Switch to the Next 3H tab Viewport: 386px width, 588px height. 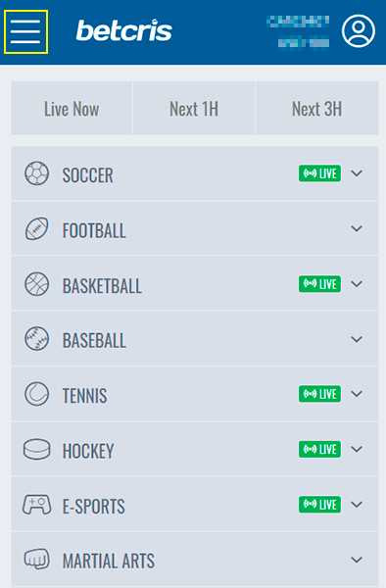pos(317,109)
